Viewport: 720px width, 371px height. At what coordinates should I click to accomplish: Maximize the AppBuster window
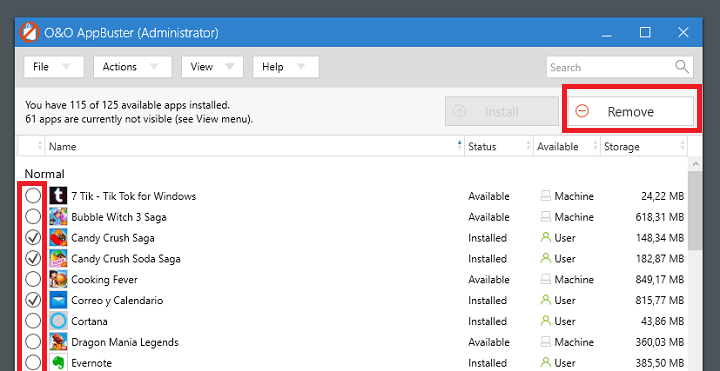tap(645, 32)
